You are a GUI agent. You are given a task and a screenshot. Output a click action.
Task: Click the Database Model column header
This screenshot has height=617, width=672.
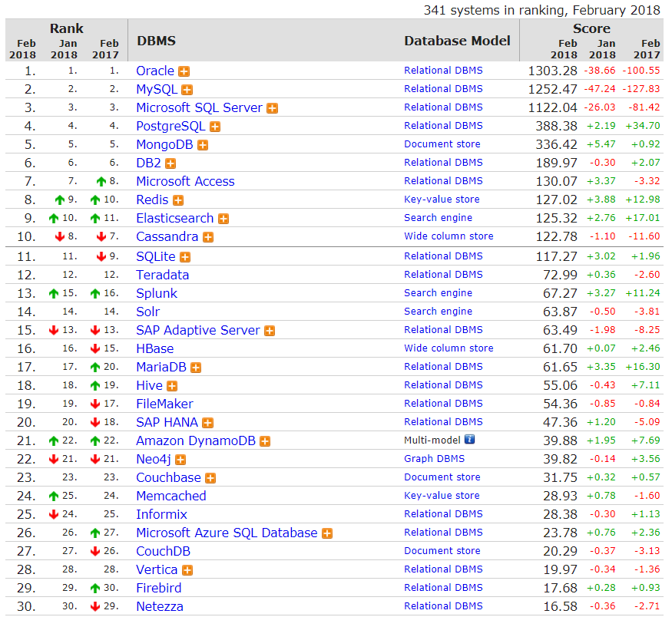pyautogui.click(x=457, y=41)
